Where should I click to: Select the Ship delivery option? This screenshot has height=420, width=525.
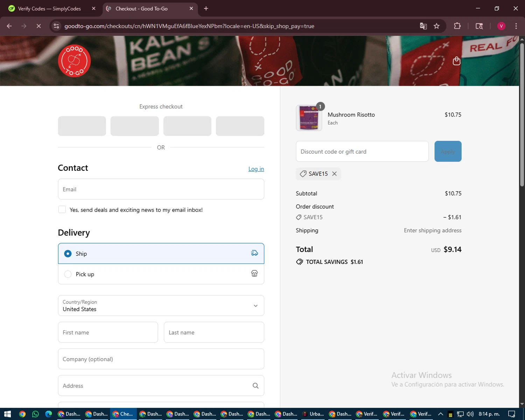tap(68, 253)
